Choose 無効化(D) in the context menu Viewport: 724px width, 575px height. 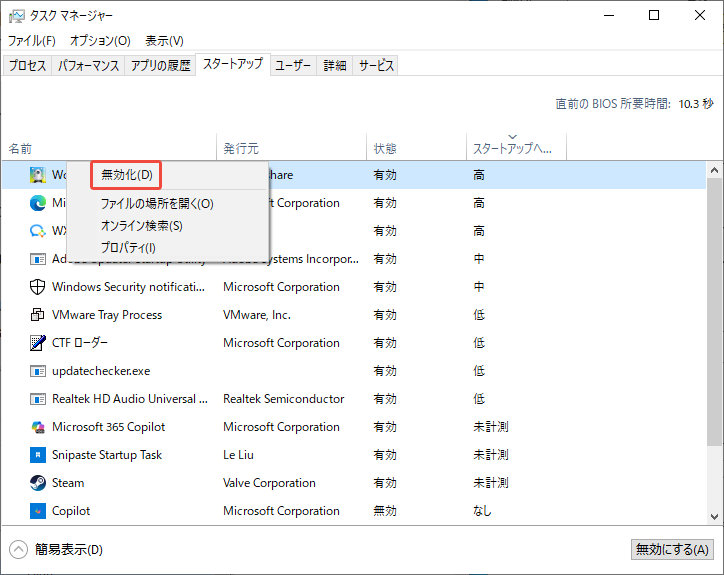(x=127, y=175)
